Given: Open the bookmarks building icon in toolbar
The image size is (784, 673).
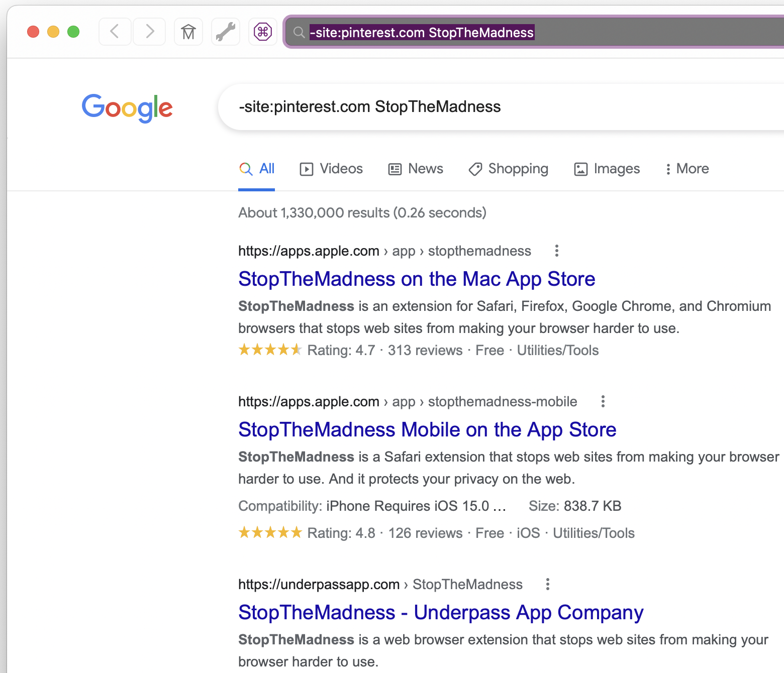Looking at the screenshot, I should click(x=188, y=32).
